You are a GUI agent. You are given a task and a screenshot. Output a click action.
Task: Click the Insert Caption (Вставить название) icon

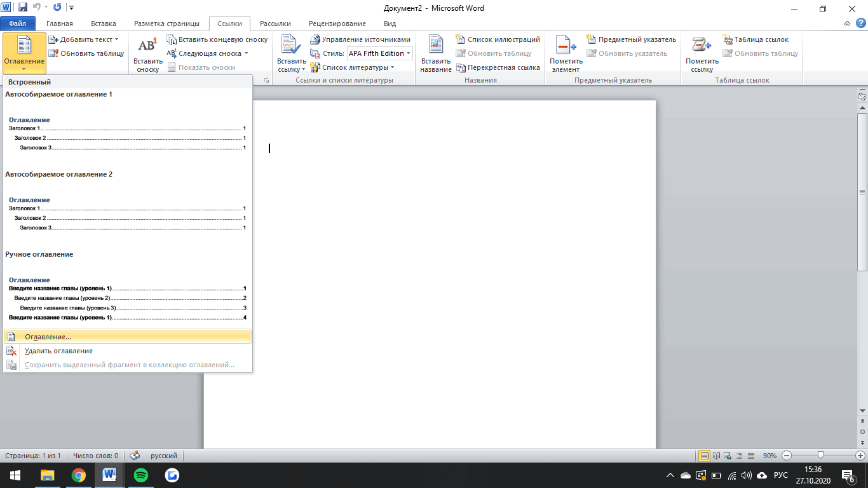436,46
